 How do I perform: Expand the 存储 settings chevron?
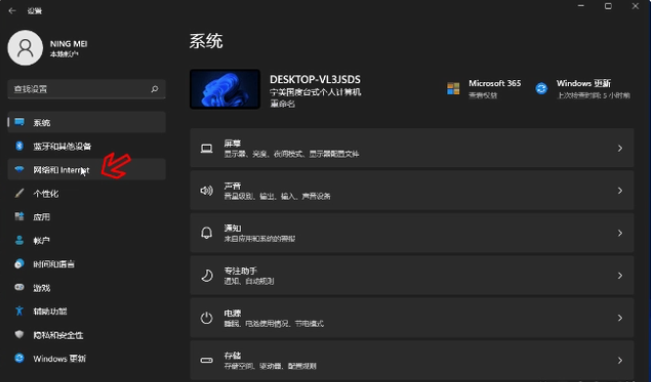(620, 360)
